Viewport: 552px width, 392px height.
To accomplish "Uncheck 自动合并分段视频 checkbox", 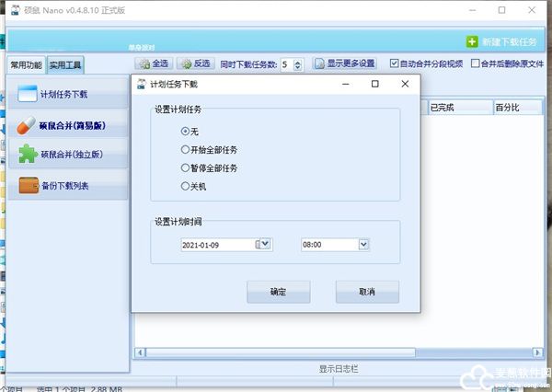I will [395, 64].
